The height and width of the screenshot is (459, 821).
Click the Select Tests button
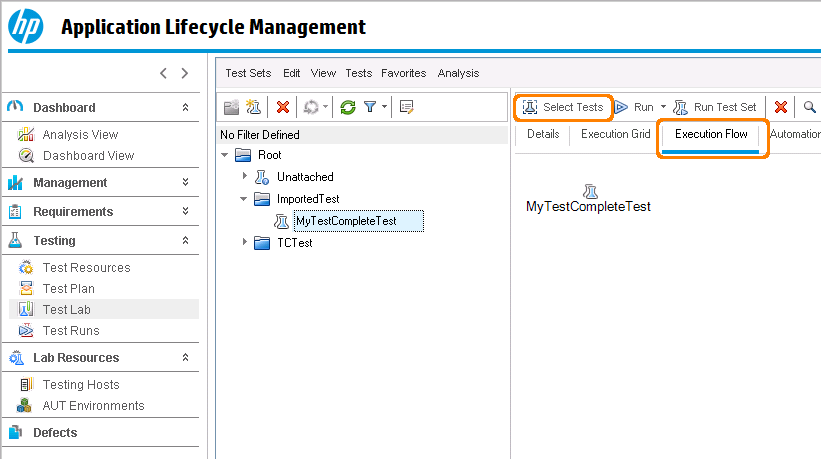[563, 107]
